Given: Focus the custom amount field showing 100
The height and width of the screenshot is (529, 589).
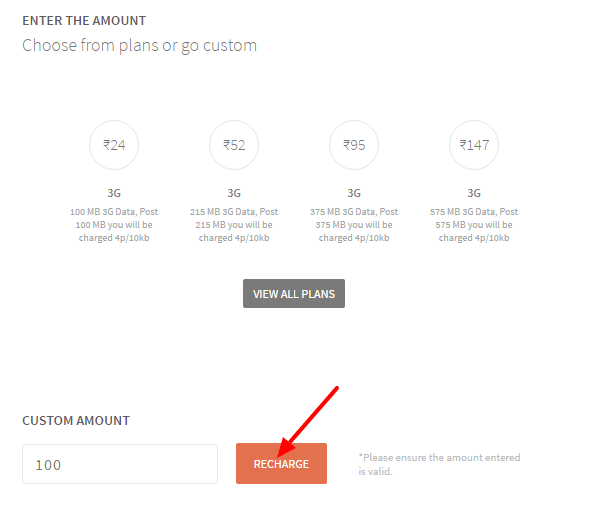Looking at the screenshot, I should pyautogui.click(x=120, y=464).
